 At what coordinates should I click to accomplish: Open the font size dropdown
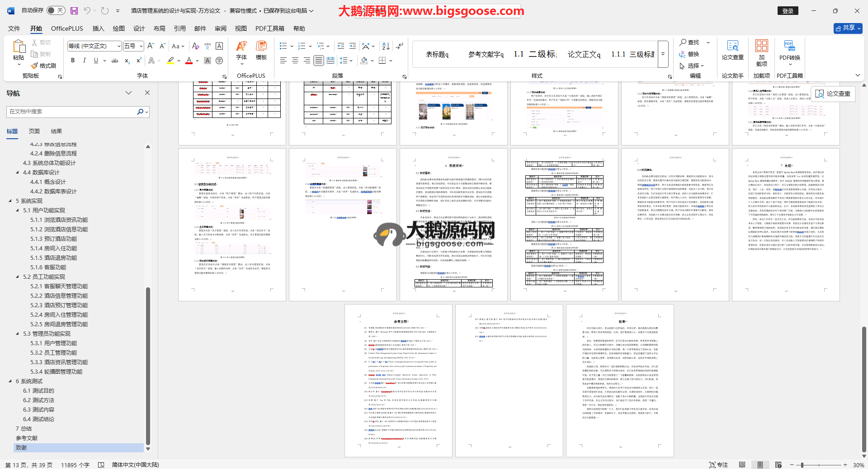pos(141,46)
